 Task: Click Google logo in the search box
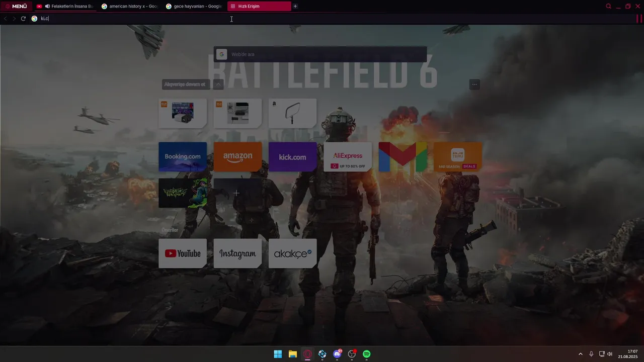(x=221, y=54)
